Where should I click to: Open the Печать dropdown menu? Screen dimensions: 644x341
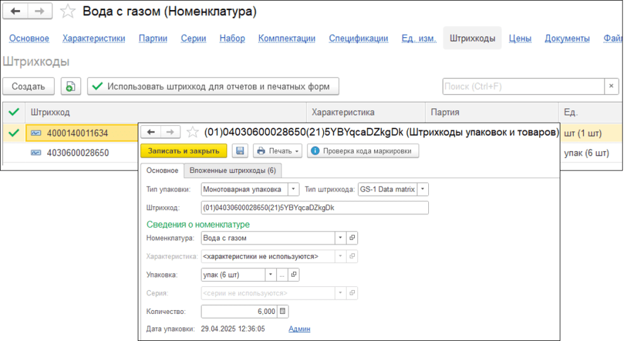(x=277, y=151)
